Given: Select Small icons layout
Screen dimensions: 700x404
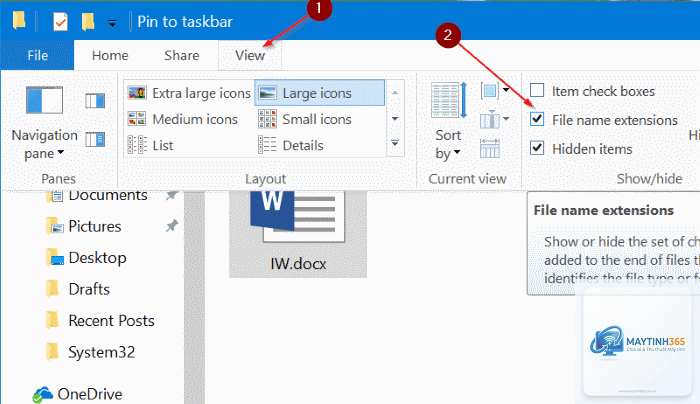Looking at the screenshot, I should coord(305,119).
